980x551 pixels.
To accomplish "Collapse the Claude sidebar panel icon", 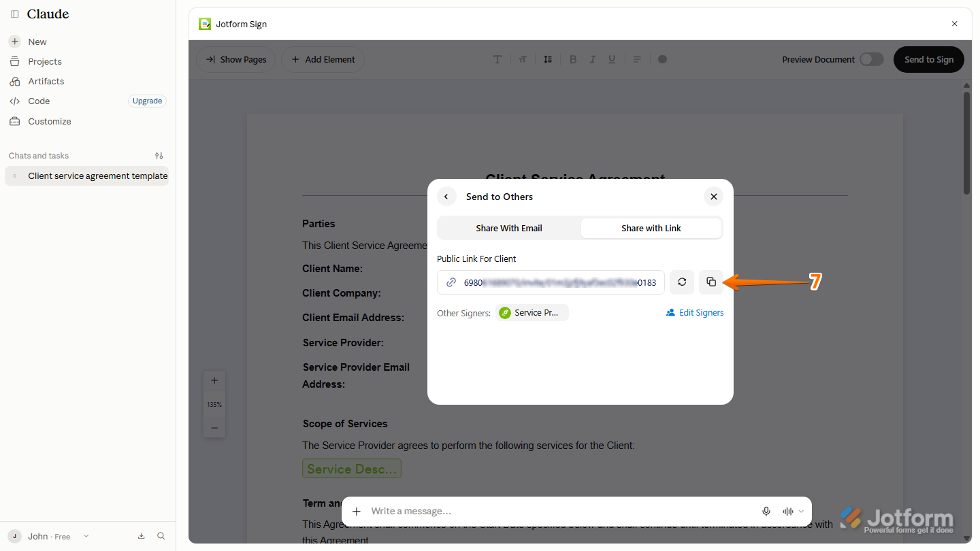I will pos(14,14).
